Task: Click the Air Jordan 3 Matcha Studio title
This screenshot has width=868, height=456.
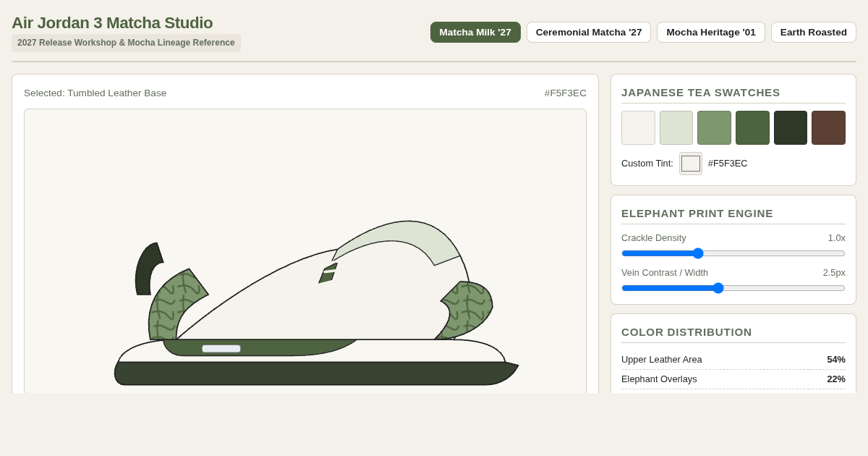Action: [x=112, y=23]
